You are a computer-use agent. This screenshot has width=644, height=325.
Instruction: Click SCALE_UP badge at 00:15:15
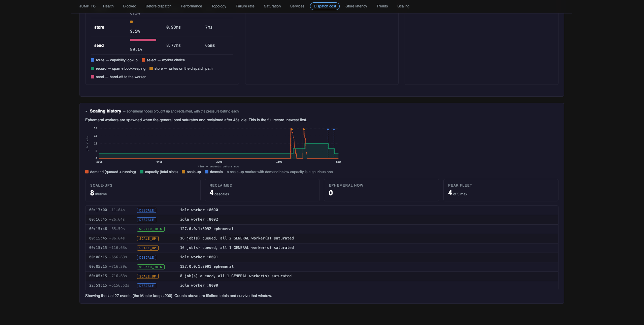click(x=147, y=248)
